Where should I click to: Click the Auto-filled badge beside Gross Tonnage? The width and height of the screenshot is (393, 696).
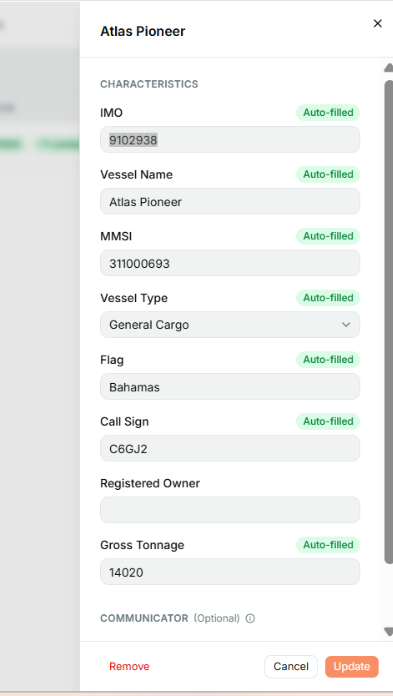point(328,545)
